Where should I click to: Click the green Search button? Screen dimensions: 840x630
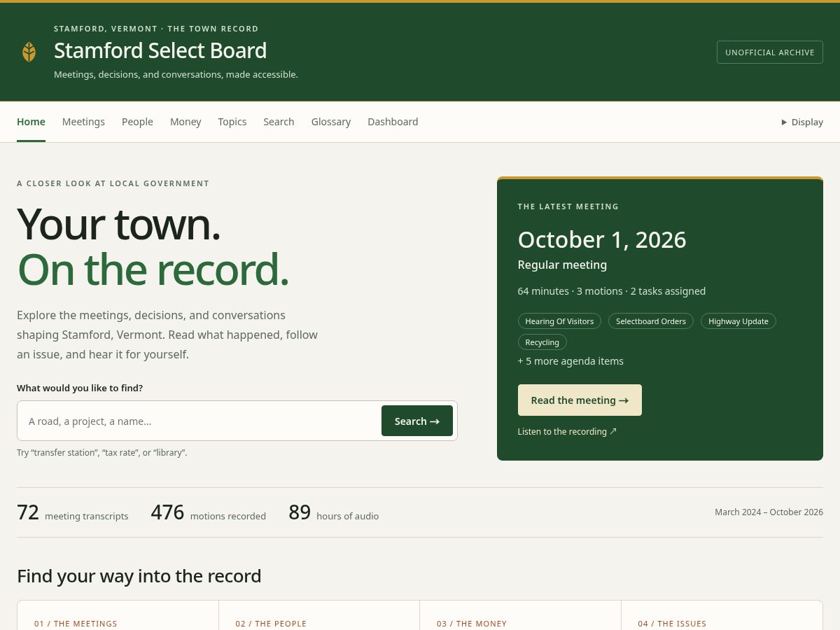click(x=417, y=421)
